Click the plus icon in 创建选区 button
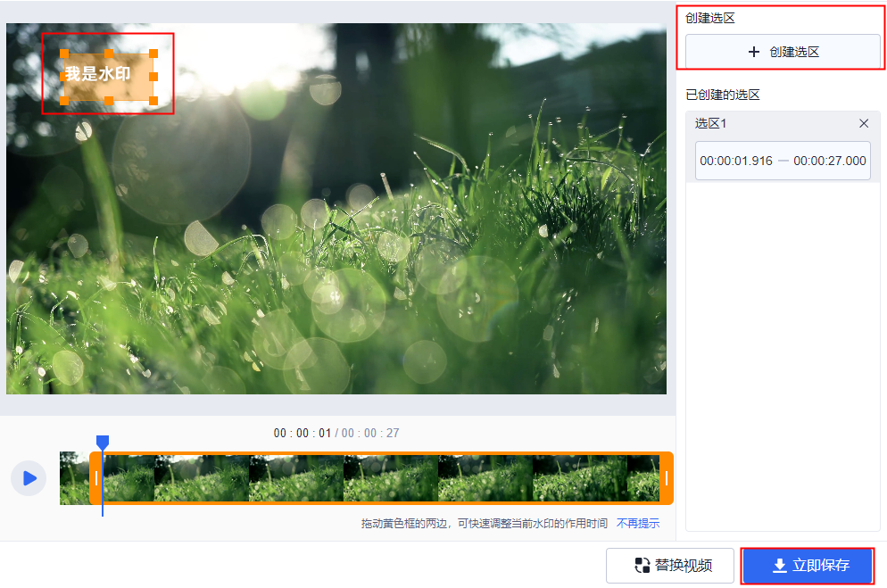Screen dimensions: 887x588 [x=753, y=52]
